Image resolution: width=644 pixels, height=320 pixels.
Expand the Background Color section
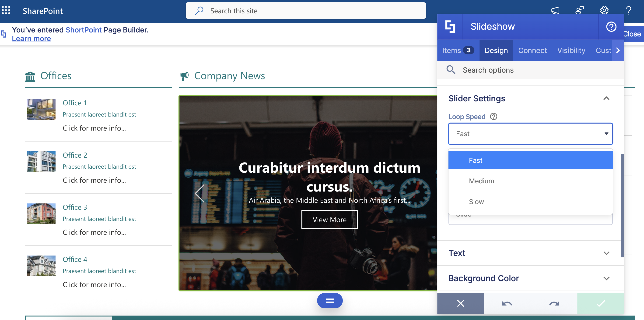point(606,278)
